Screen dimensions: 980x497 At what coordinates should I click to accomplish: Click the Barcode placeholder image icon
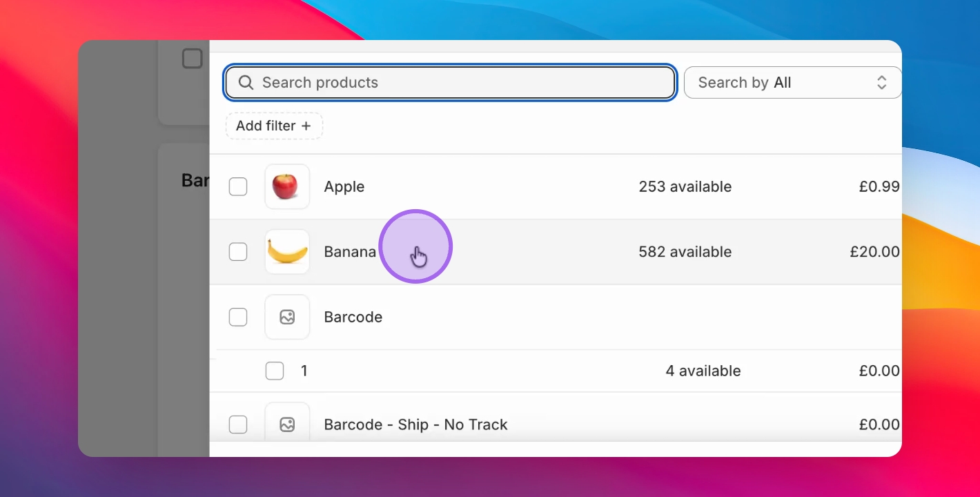tap(287, 317)
